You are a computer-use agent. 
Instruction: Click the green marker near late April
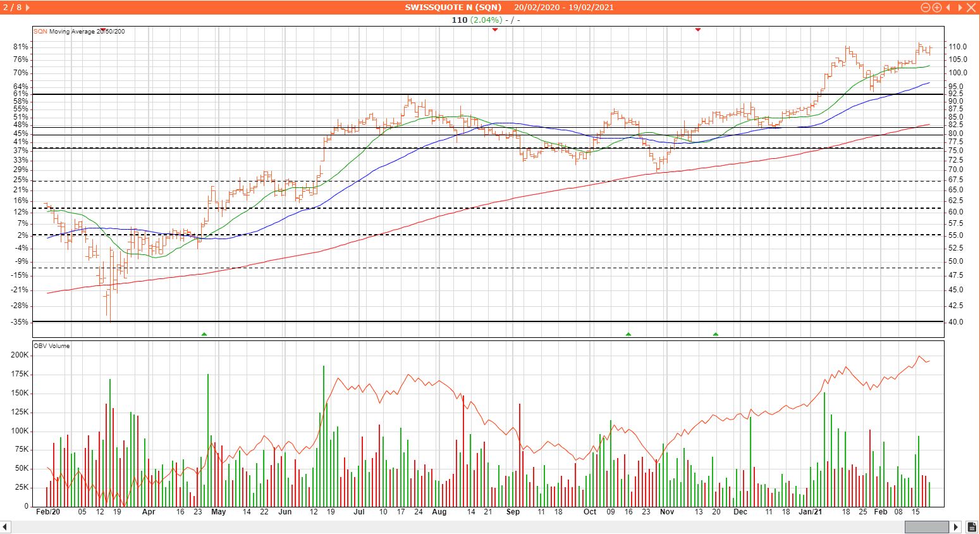pyautogui.click(x=204, y=333)
